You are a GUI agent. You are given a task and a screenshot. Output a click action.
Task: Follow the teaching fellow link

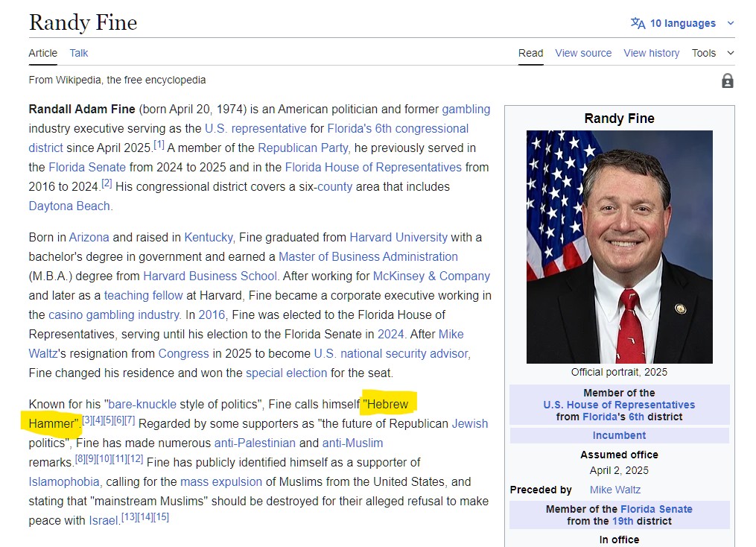[143, 296]
